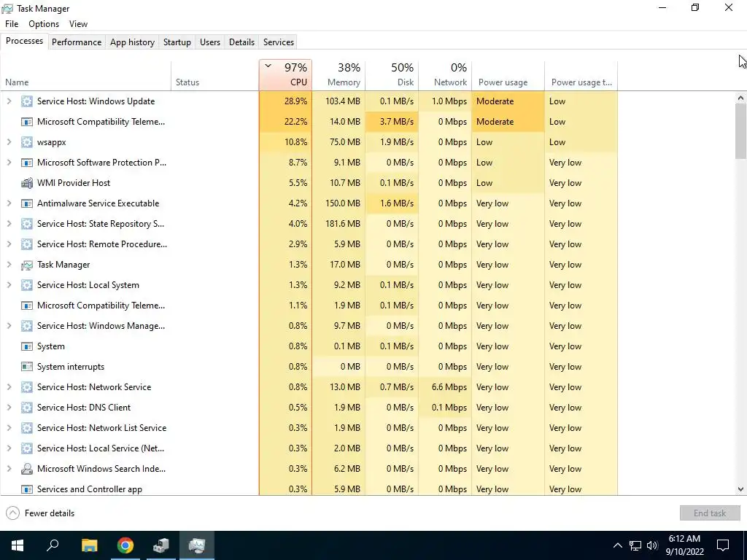
Task: Sort by the Name column header
Action: [86, 75]
